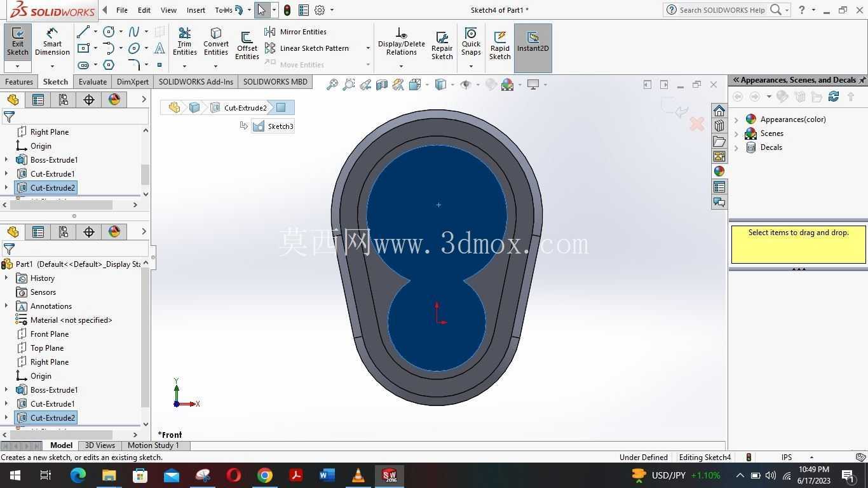The image size is (868, 488).
Task: Open the SOLIDWORKS Add-Ins tab
Action: [196, 82]
